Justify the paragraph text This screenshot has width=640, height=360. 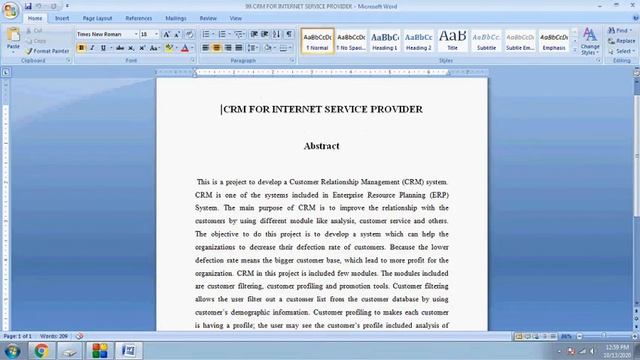click(239, 48)
